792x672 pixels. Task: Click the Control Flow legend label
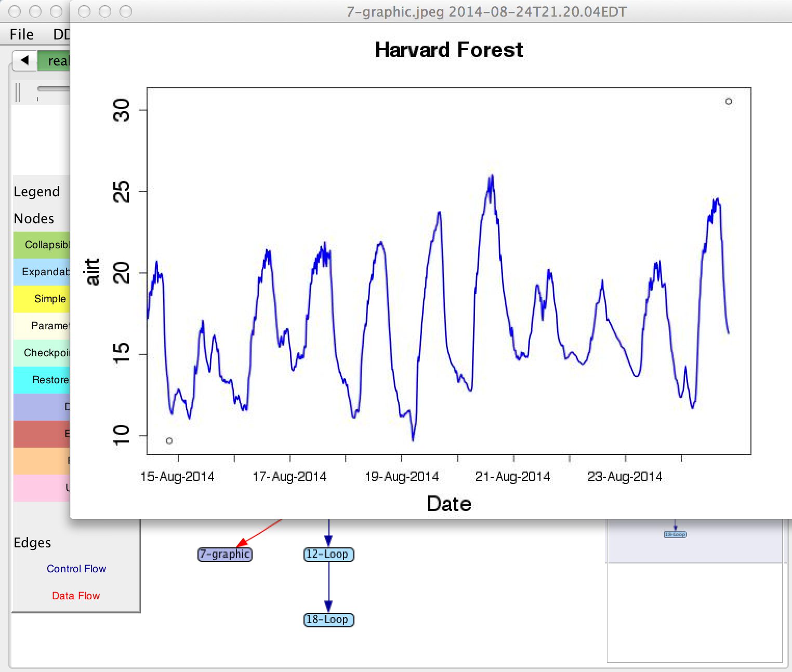[76, 569]
